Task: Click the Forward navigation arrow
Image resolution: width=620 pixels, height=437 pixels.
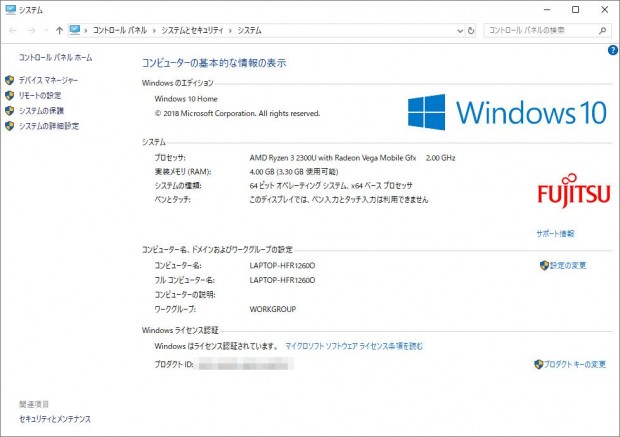Action: pyautogui.click(x=31, y=30)
